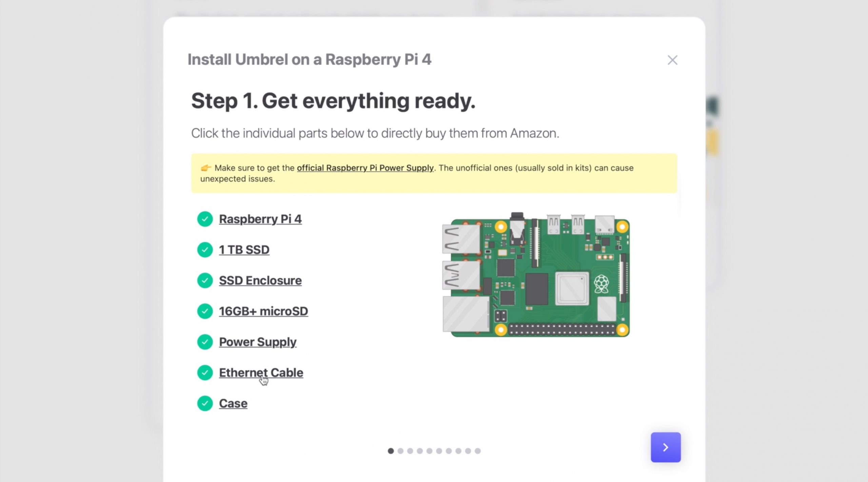Open the Ethernet Cable link
The height and width of the screenshot is (482, 868).
click(261, 373)
